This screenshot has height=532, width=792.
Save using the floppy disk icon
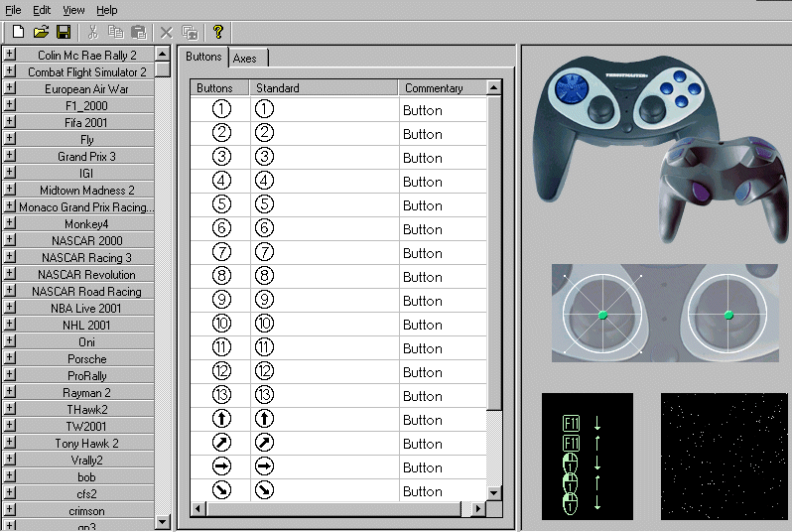coord(63,32)
